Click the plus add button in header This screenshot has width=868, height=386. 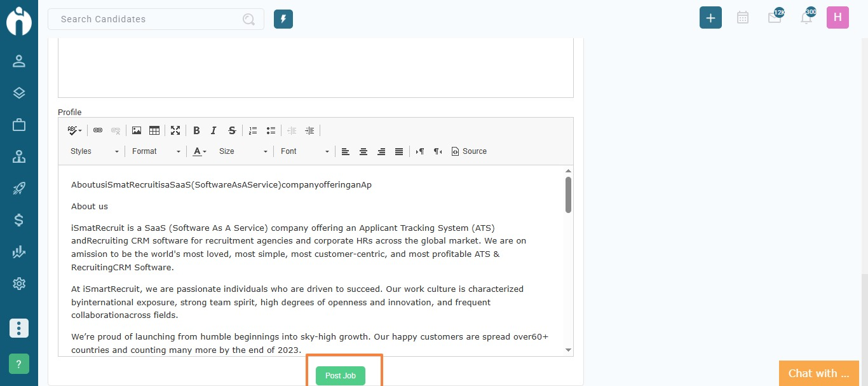click(x=710, y=18)
